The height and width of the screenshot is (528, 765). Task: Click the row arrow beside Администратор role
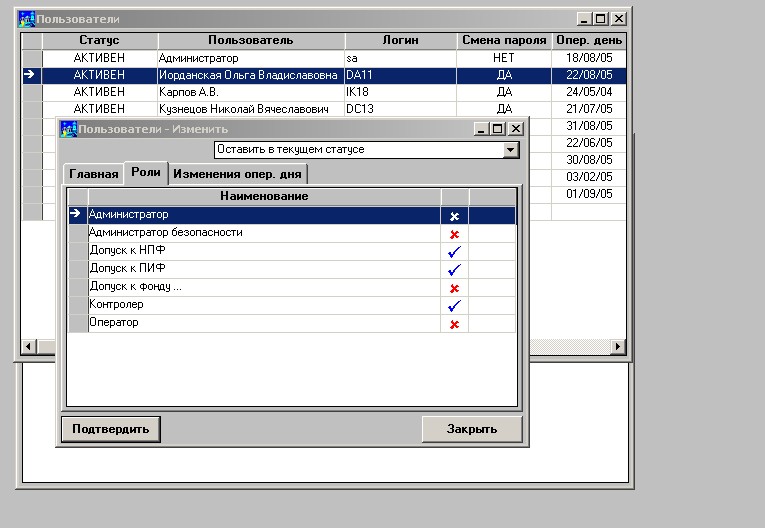pos(77,215)
